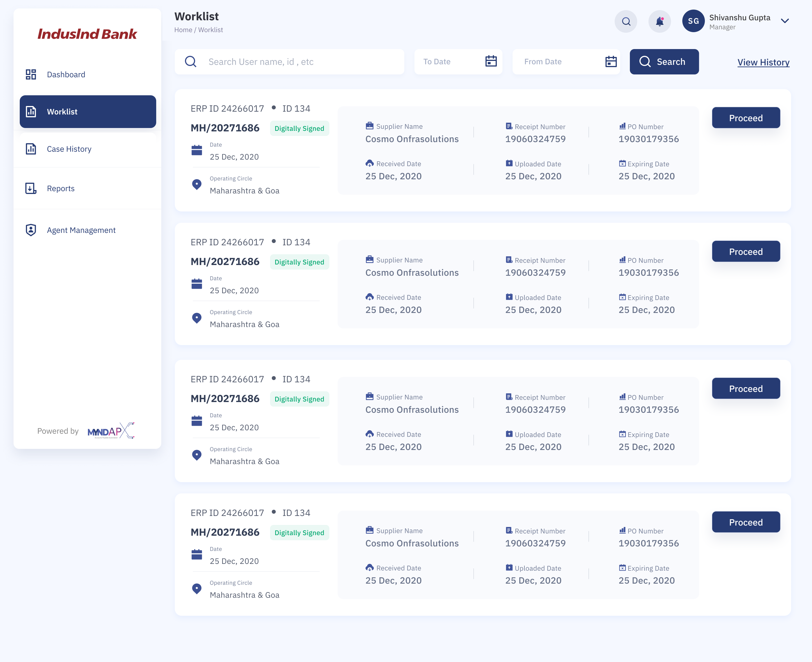812x662 pixels.
Task: Click Proceed on the first worklist card
Action: coord(746,118)
